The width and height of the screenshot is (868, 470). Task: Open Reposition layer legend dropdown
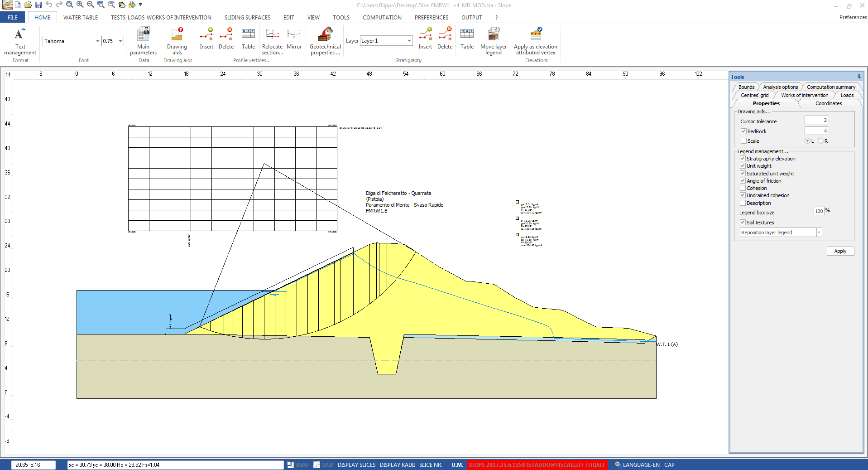click(x=819, y=233)
